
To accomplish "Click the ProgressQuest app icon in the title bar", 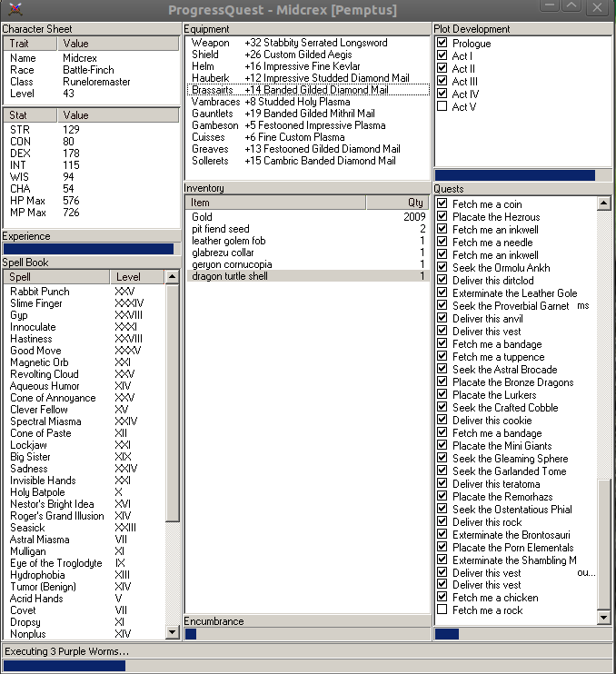I will point(15,8).
